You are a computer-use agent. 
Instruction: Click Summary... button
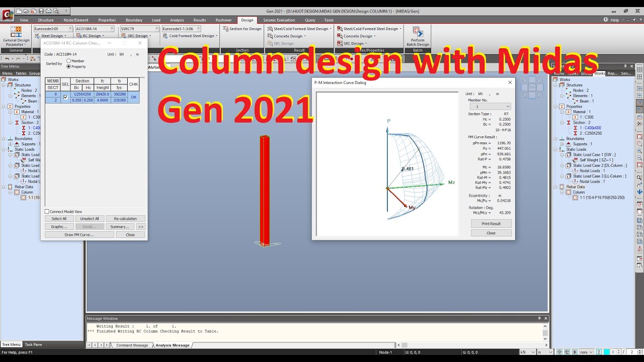[x=120, y=227]
